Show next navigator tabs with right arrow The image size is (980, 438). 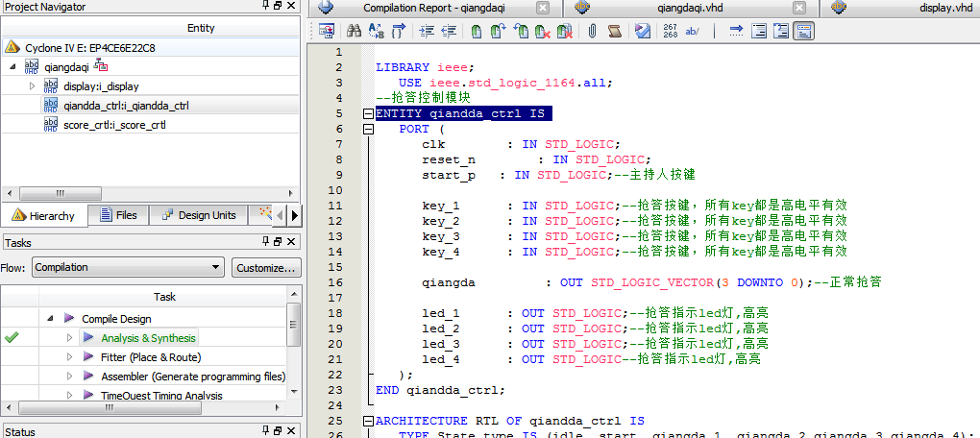pyautogui.click(x=294, y=215)
